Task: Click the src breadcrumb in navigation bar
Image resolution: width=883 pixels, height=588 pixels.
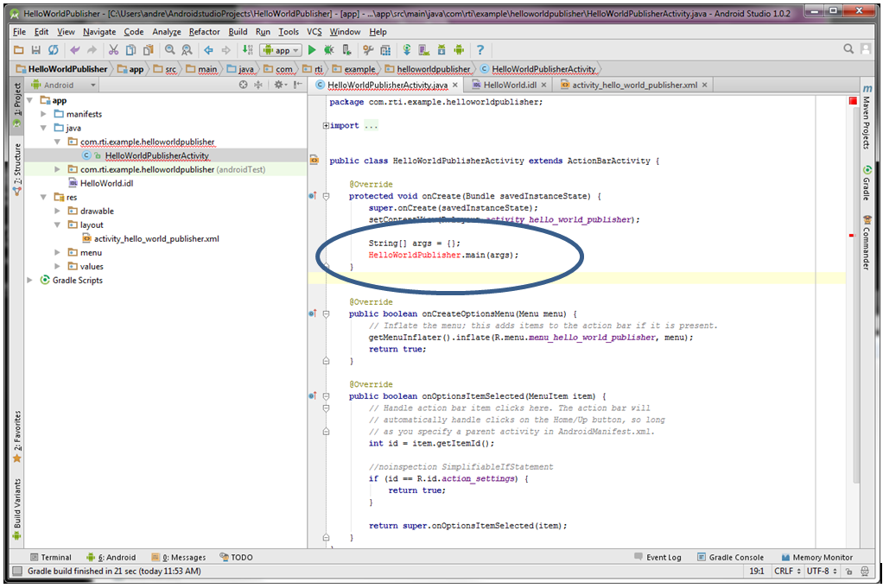Action: click(x=166, y=69)
